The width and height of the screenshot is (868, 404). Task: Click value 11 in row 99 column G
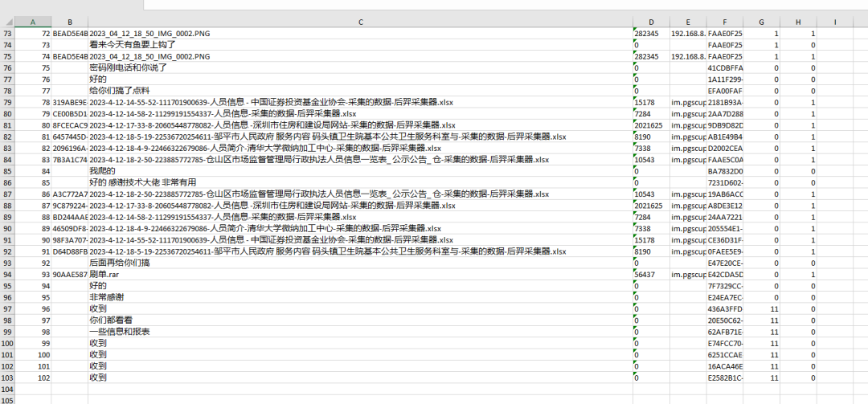762,332
